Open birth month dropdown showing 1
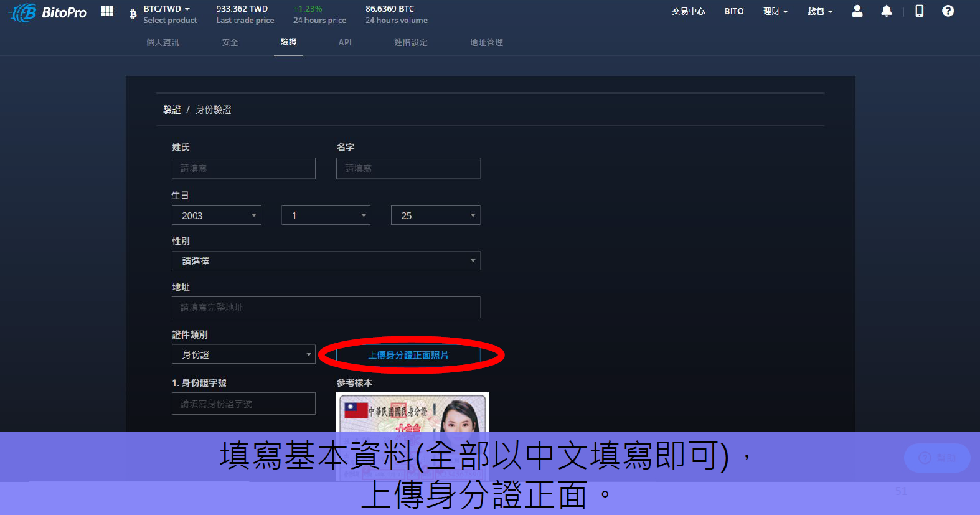This screenshot has width=980, height=515. point(326,215)
